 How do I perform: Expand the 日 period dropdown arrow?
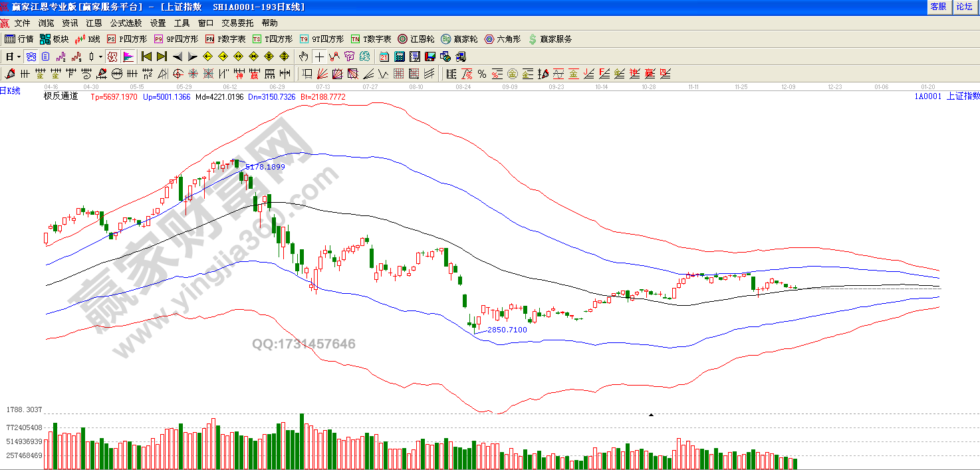(x=19, y=57)
